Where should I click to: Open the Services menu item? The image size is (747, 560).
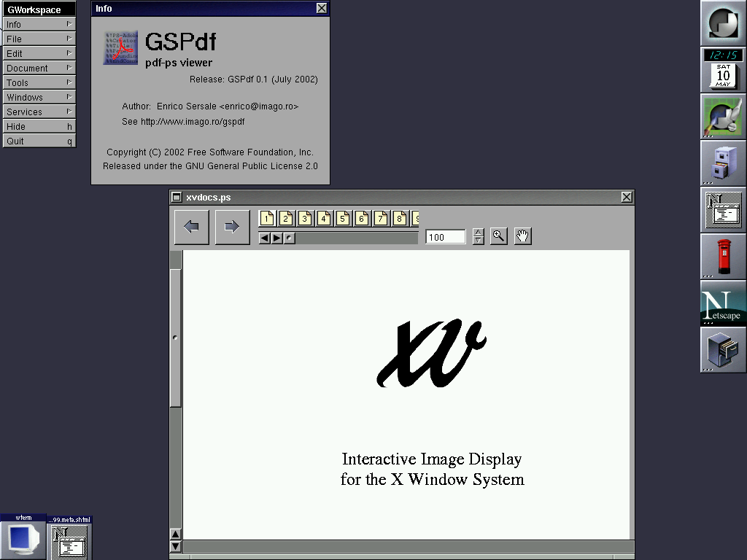point(39,112)
